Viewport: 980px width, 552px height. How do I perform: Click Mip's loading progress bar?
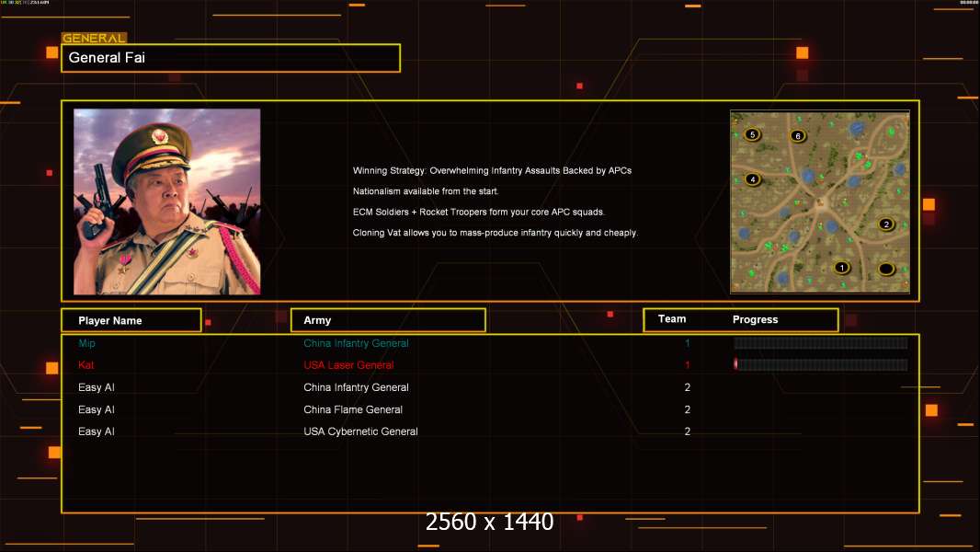click(x=821, y=342)
